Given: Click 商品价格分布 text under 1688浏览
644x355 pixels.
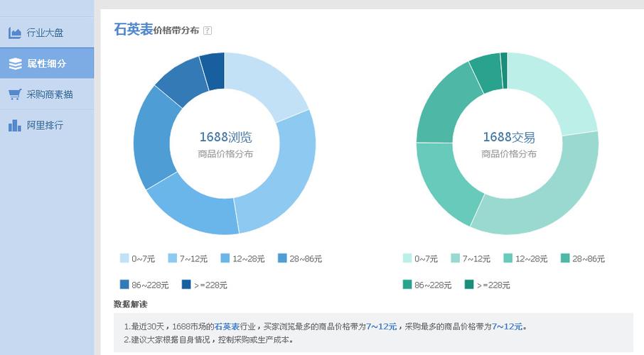Looking at the screenshot, I should coord(225,154).
